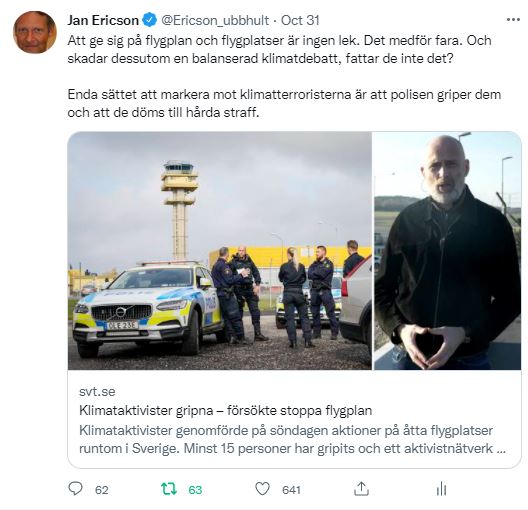Like the tweet with the heart icon
528x510 pixels.
pyautogui.click(x=262, y=489)
